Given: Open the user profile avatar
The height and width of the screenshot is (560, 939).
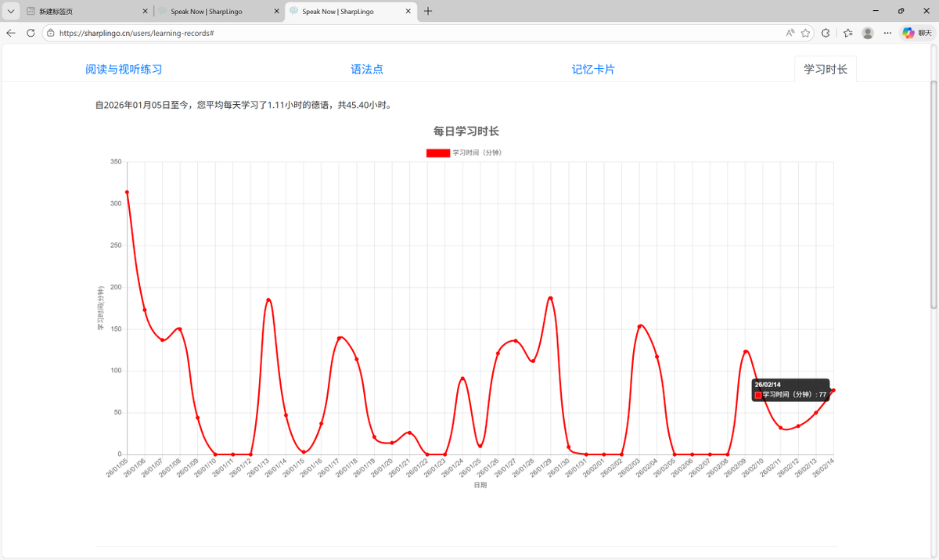Looking at the screenshot, I should click(x=868, y=33).
